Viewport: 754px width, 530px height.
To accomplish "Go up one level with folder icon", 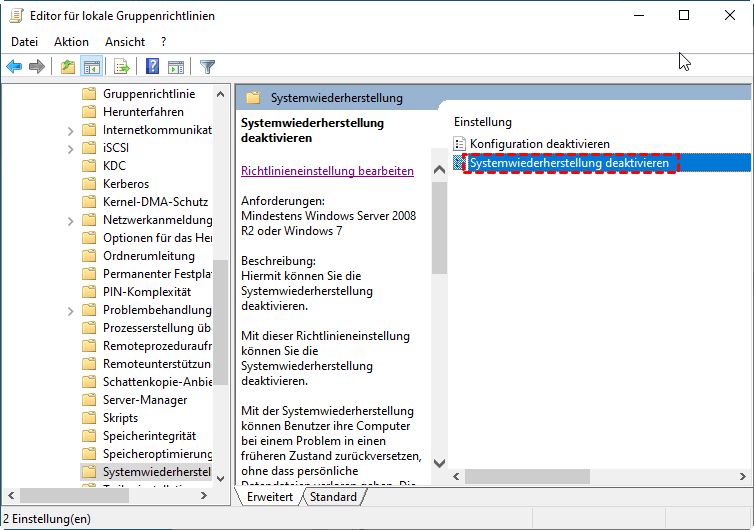I will [68, 66].
